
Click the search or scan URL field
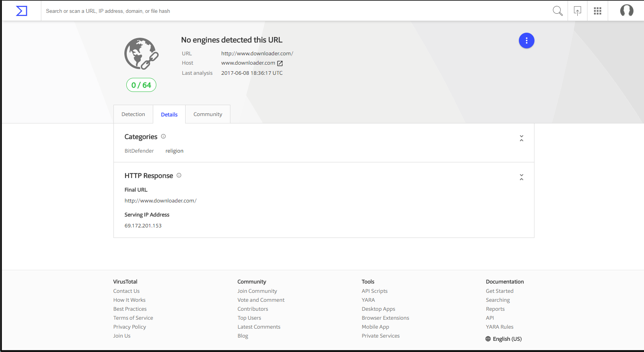click(x=273, y=11)
